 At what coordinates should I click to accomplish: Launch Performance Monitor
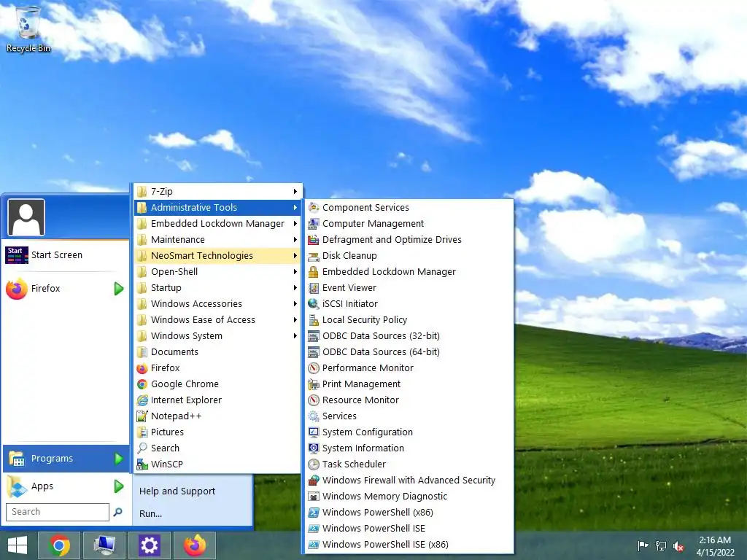[409, 367]
